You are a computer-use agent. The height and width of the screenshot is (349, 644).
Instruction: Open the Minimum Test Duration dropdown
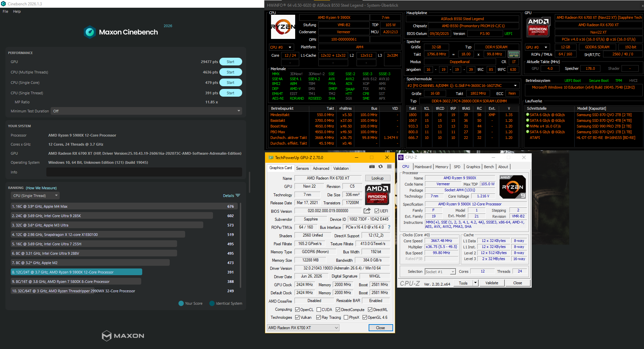[x=146, y=111]
